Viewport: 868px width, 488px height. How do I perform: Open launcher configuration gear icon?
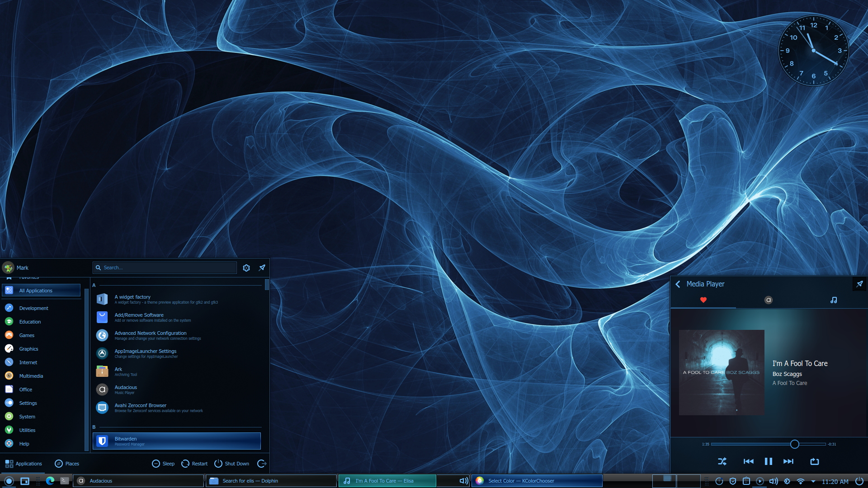click(246, 268)
